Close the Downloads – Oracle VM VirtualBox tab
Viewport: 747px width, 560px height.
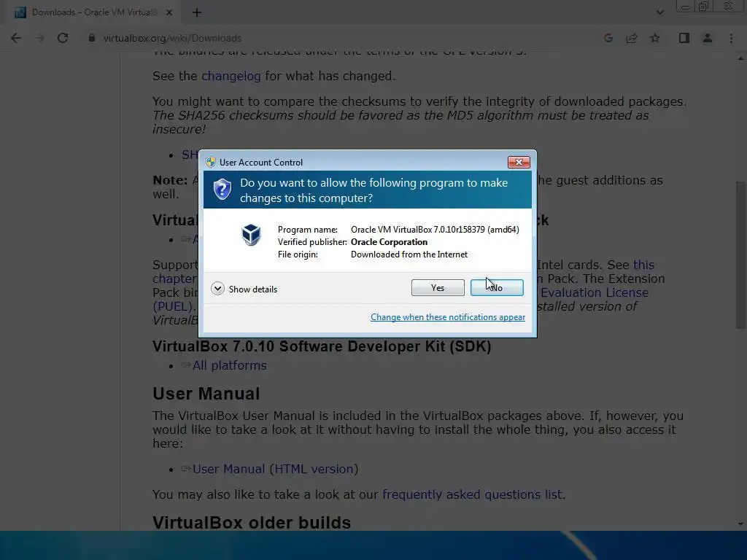[x=169, y=12]
